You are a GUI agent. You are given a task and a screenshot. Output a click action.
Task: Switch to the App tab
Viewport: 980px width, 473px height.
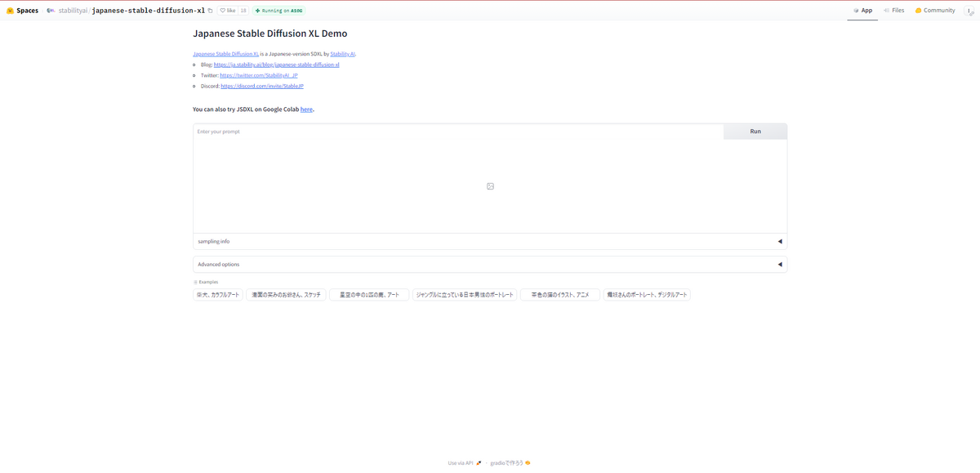862,11
